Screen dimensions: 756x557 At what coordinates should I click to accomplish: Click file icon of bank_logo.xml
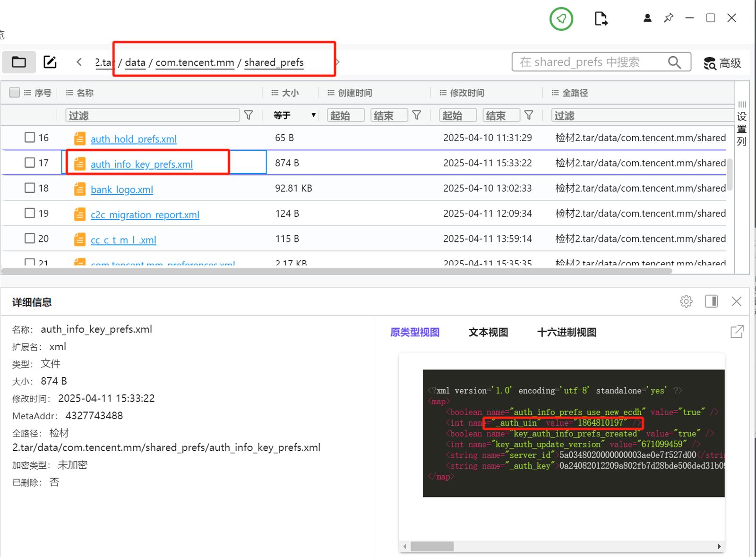(80, 189)
